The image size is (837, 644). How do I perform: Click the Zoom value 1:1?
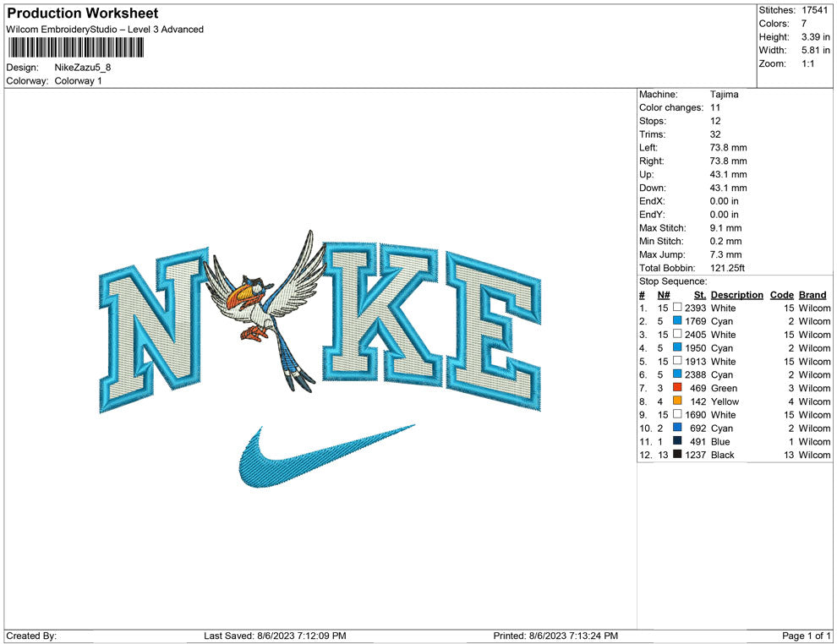[x=808, y=63]
